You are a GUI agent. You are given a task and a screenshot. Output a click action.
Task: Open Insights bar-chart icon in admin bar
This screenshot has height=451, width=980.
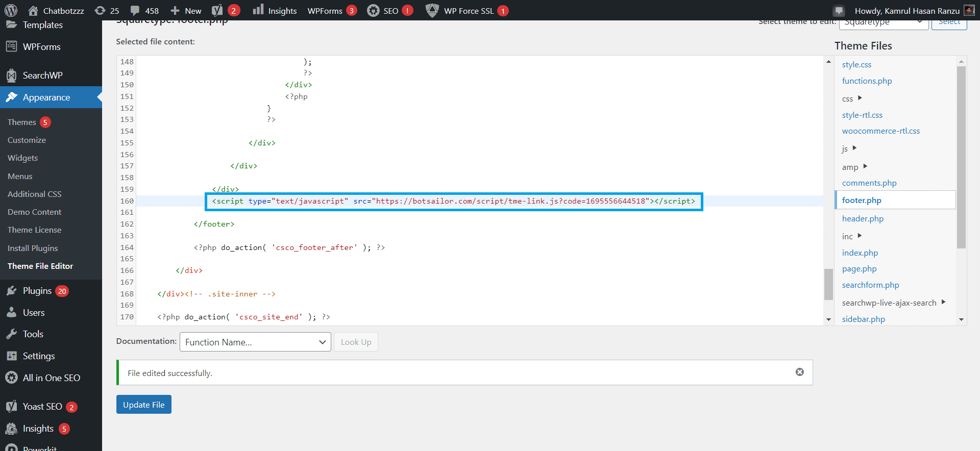[x=258, y=10]
